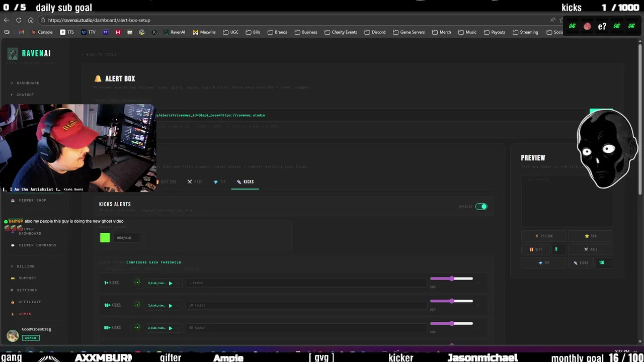Viewport: 644px width, 362px height.
Task: Test the Kicks alert in preview
Action: 581,263
